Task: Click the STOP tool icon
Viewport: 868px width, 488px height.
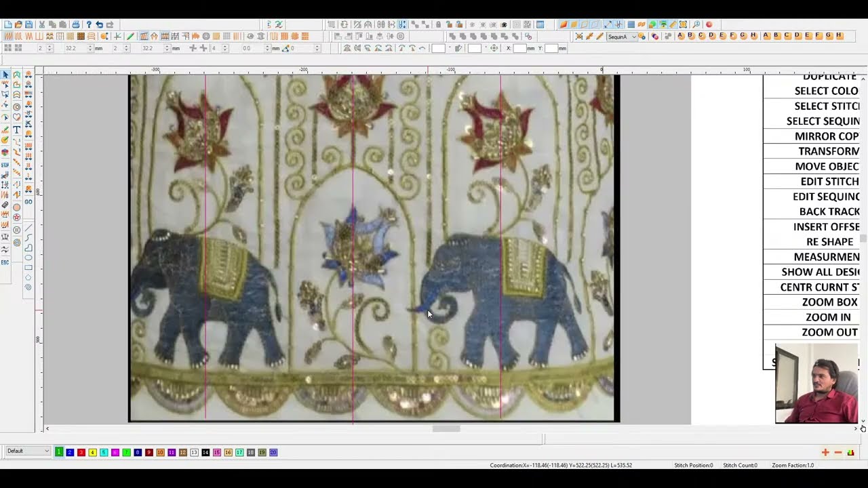Action: (x=5, y=165)
